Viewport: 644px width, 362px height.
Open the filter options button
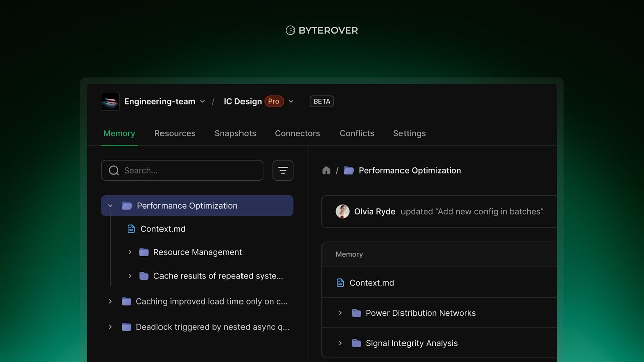pos(283,170)
